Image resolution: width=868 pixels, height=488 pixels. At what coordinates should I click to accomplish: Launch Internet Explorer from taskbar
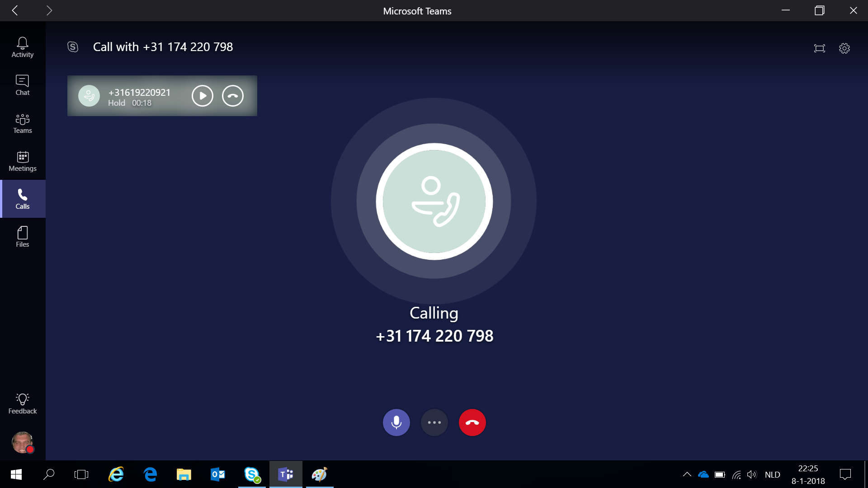point(116,474)
